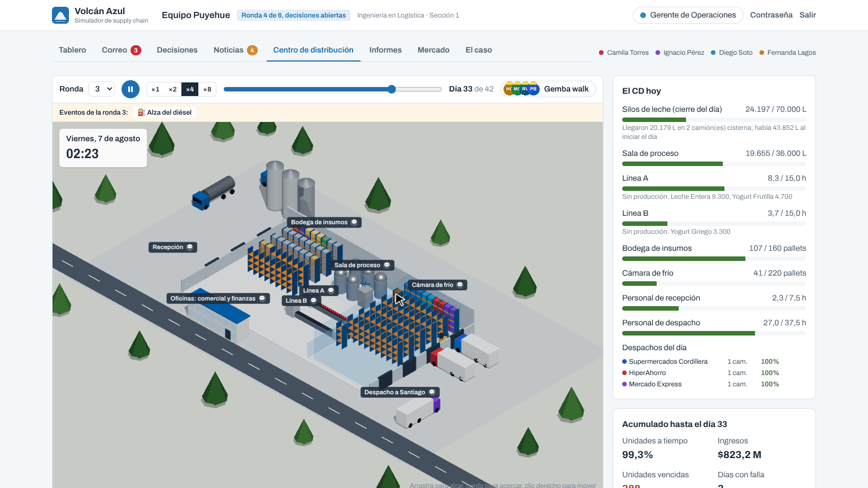Start the Gemba walk
Screen dimensions: 868x488
click(548, 89)
